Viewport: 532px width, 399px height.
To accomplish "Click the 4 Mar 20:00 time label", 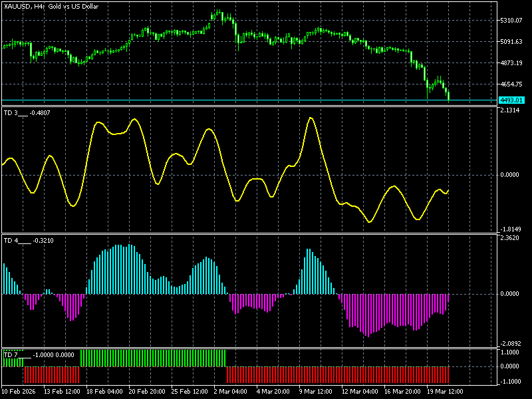I will (273, 391).
